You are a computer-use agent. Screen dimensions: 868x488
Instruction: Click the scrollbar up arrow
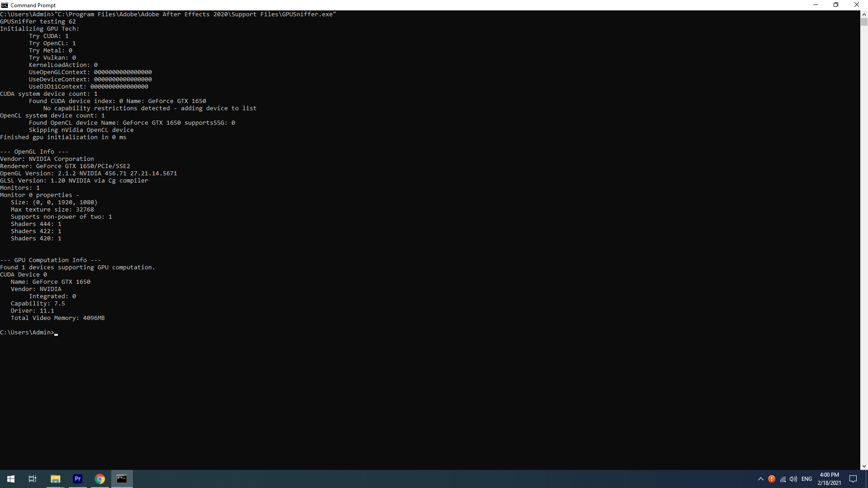pos(864,14)
